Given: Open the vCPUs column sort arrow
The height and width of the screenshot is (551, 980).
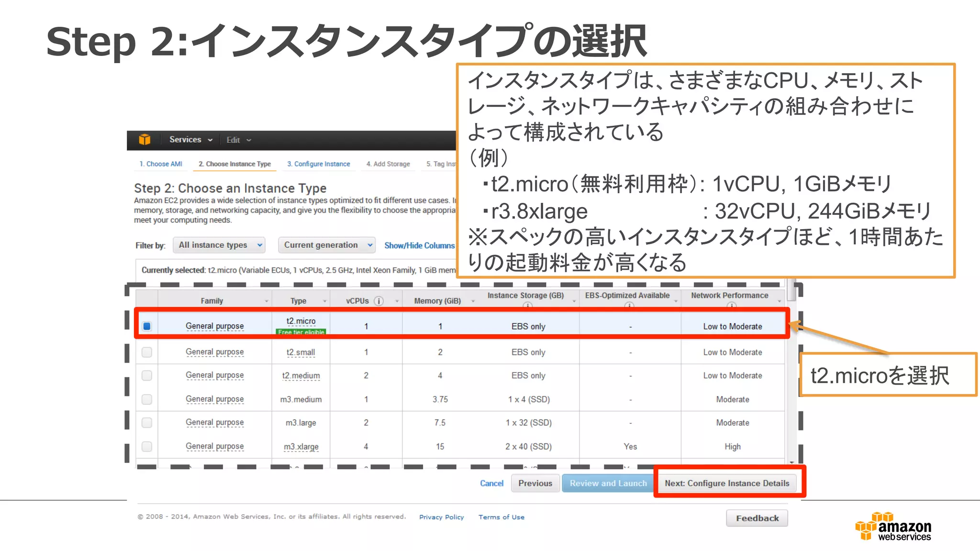Looking at the screenshot, I should pos(397,301).
